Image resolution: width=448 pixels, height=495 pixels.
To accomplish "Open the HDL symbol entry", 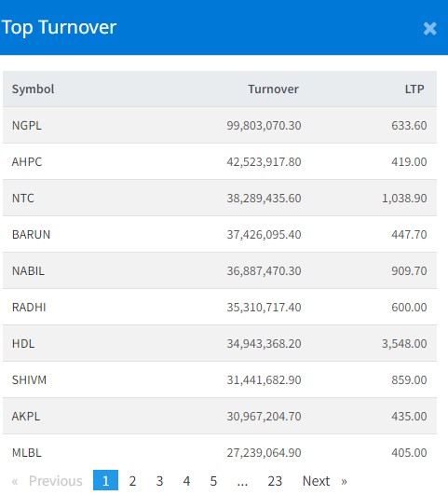I will coord(23,343).
